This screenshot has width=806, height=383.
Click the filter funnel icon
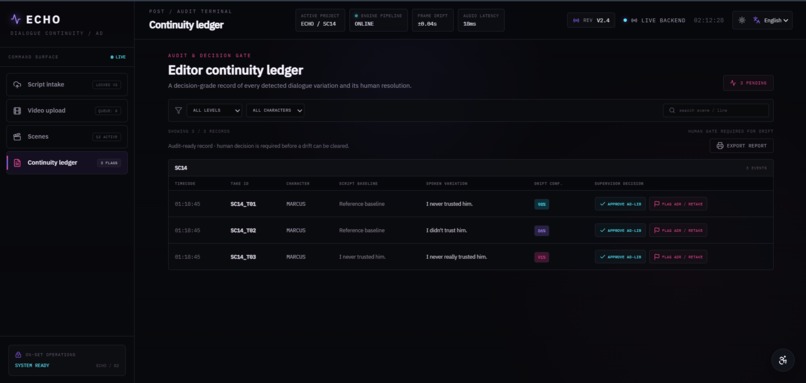[x=178, y=111]
